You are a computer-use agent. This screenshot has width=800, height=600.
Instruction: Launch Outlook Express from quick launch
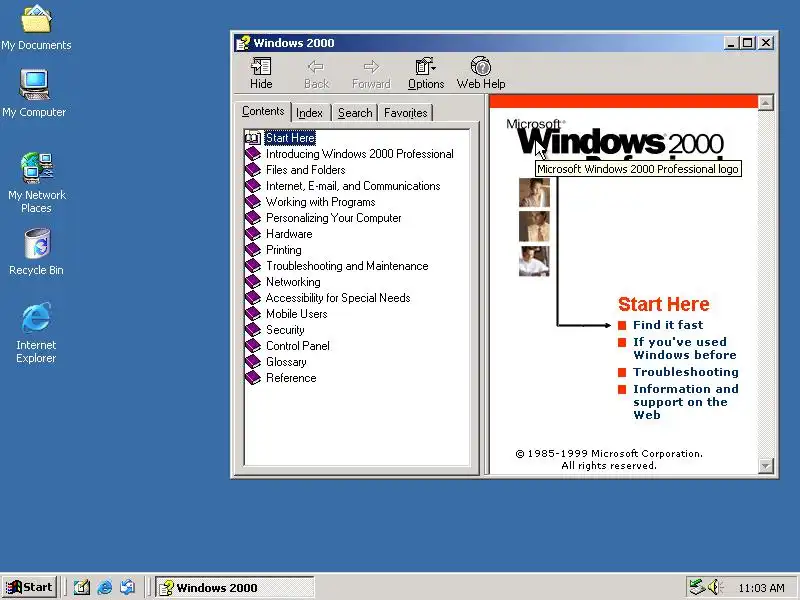128,588
